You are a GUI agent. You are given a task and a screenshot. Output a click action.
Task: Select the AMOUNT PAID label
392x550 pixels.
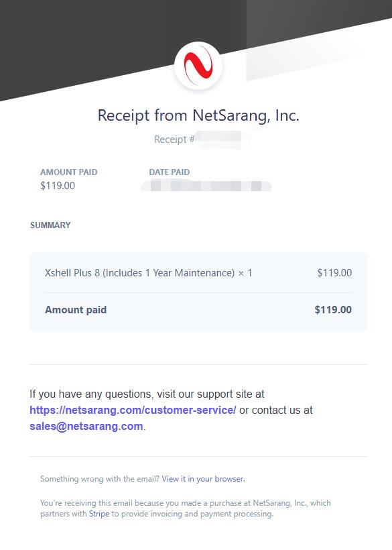[68, 172]
